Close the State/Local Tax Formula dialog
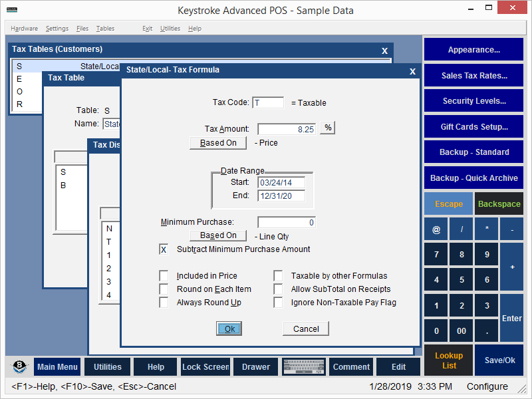 (412, 71)
